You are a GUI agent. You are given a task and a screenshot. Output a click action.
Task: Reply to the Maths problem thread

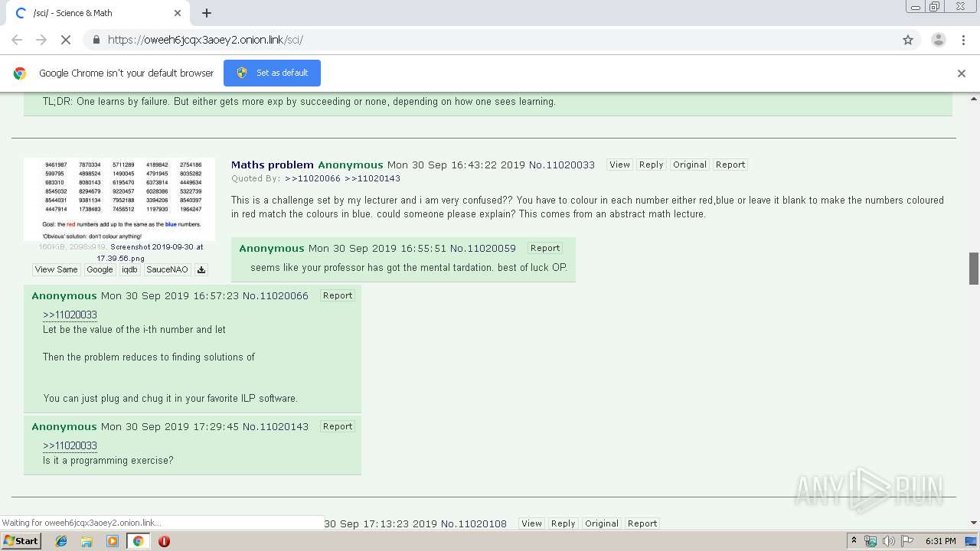[651, 165]
